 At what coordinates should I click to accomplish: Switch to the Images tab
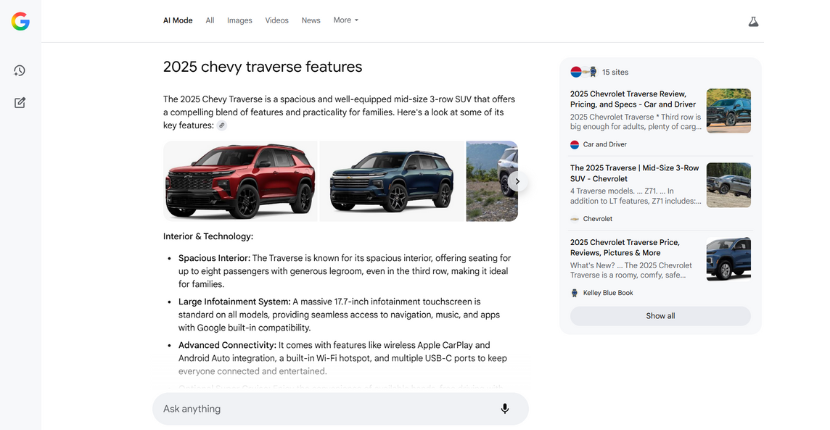[240, 20]
